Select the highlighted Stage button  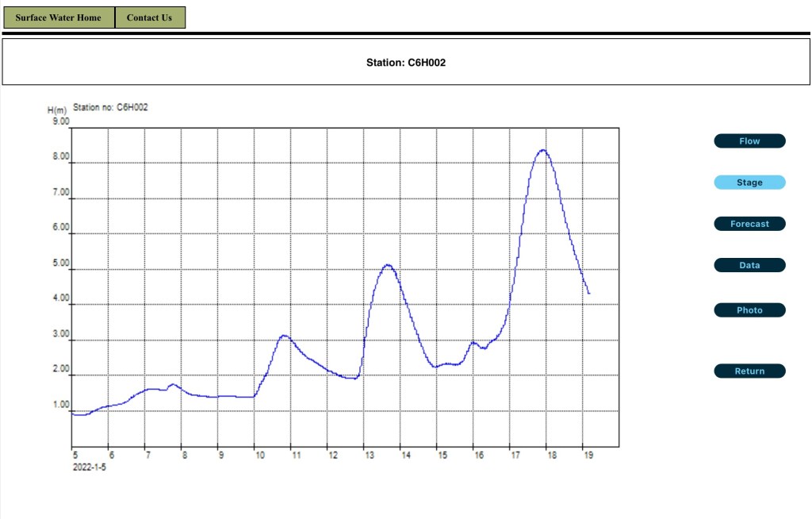749,183
